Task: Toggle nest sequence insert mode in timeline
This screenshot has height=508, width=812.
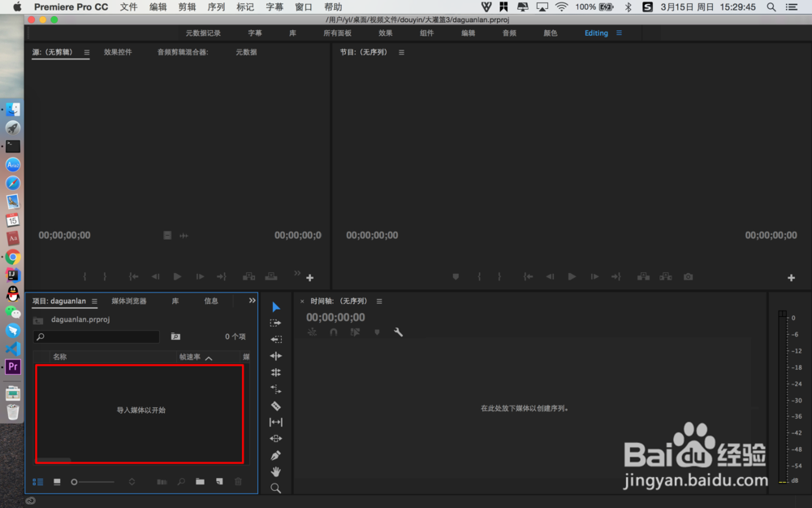Action: coord(312,332)
